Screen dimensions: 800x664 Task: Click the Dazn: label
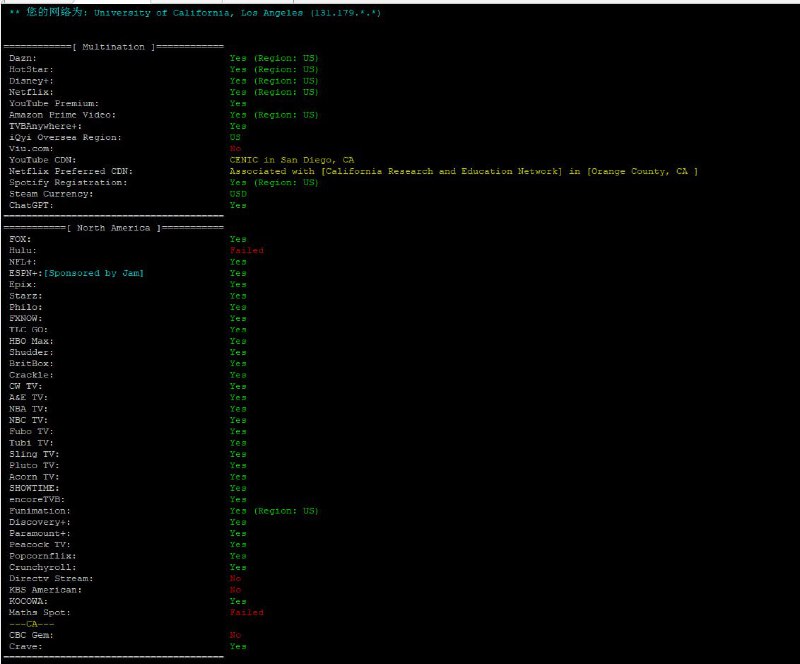(23, 58)
